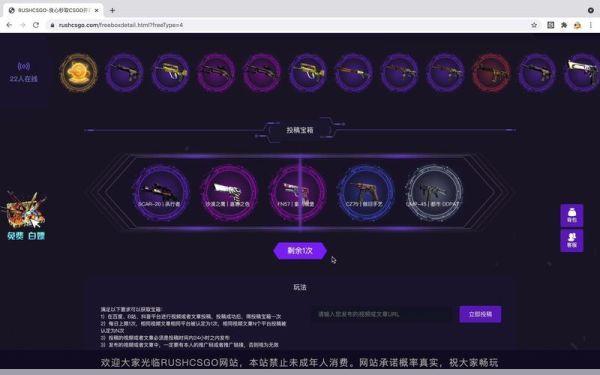The width and height of the screenshot is (600, 375).
Task: Select the white Desert Eagle drop at the end of the row
Action: click(583, 73)
